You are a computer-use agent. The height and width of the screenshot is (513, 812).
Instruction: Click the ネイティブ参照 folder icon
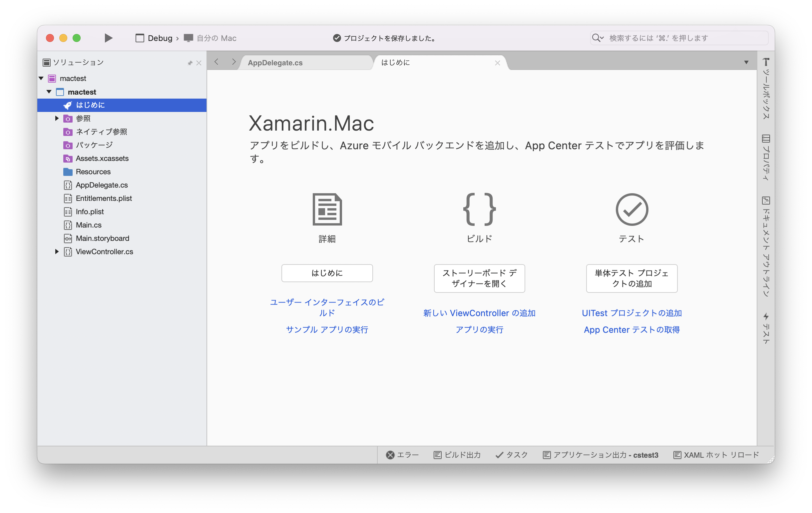click(x=68, y=132)
